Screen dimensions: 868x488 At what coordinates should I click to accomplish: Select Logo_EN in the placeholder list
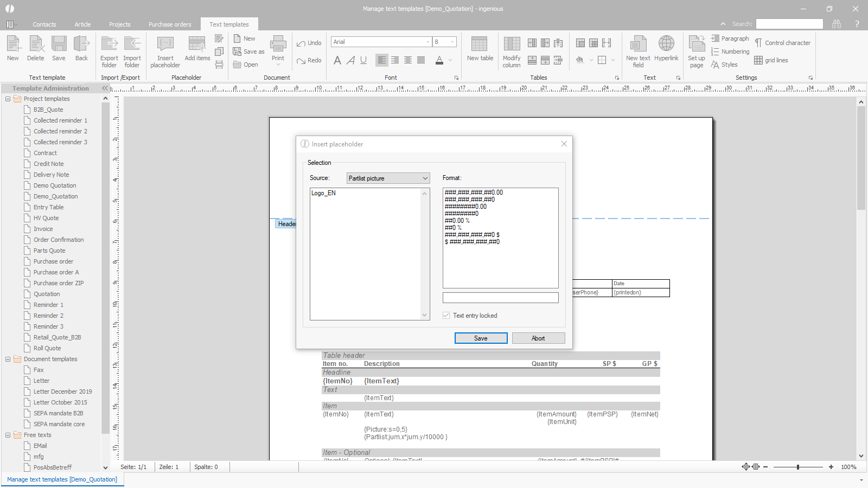[x=323, y=193]
